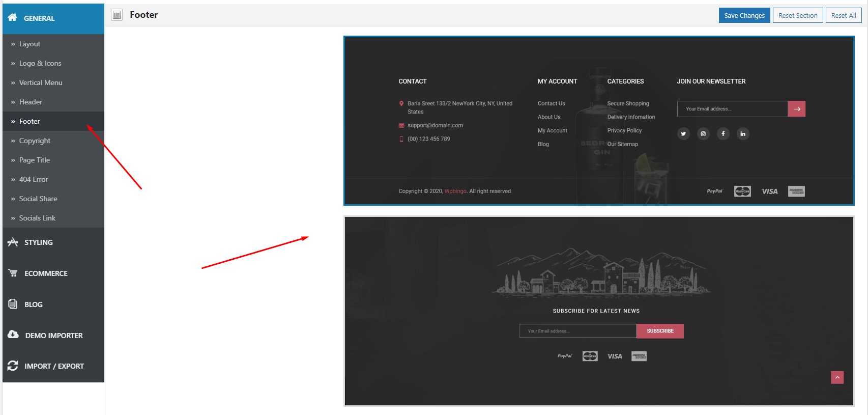Image resolution: width=868 pixels, height=415 pixels.
Task: Click the Ecommerce cart icon
Action: coord(13,273)
